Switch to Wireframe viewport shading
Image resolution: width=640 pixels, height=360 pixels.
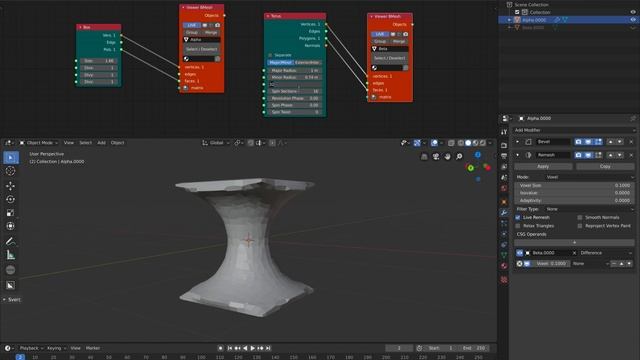(x=461, y=143)
